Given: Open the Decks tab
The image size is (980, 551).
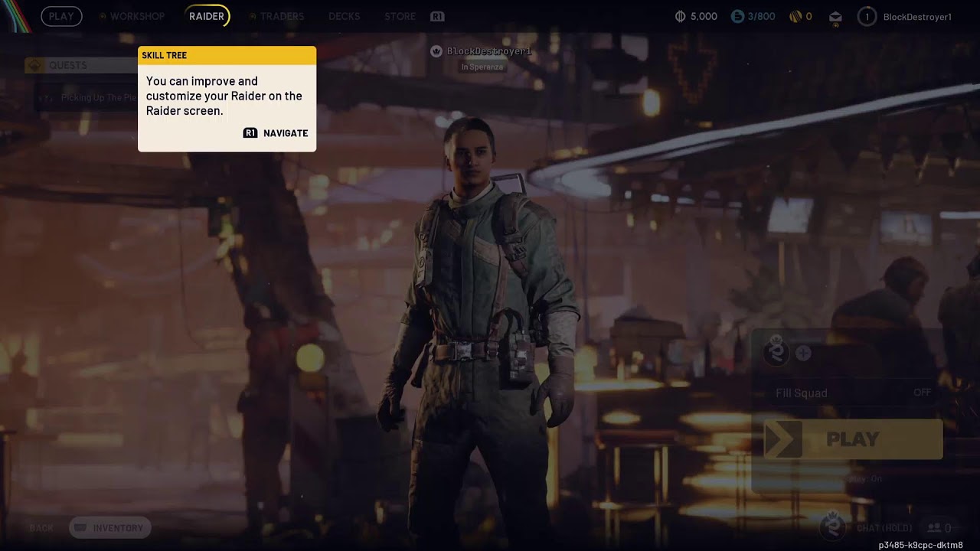Looking at the screenshot, I should [x=344, y=16].
